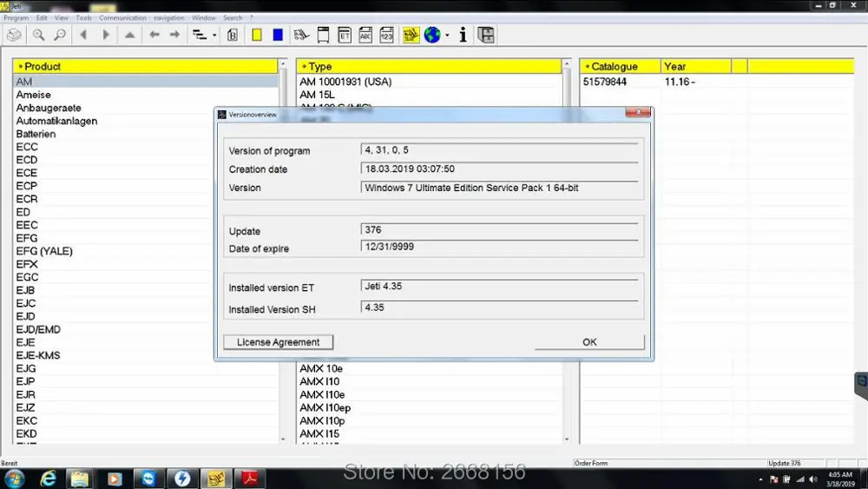Confirm the Versionoverview dialog with OK
This screenshot has width=868, height=489.
tap(589, 342)
